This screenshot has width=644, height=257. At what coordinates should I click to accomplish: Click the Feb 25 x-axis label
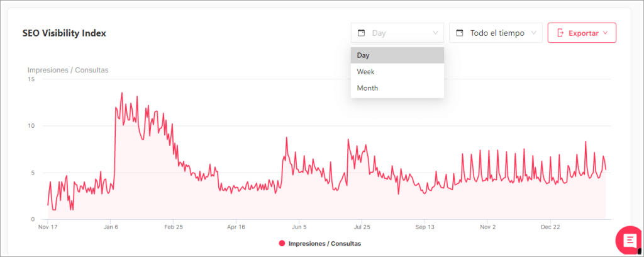coord(174,227)
